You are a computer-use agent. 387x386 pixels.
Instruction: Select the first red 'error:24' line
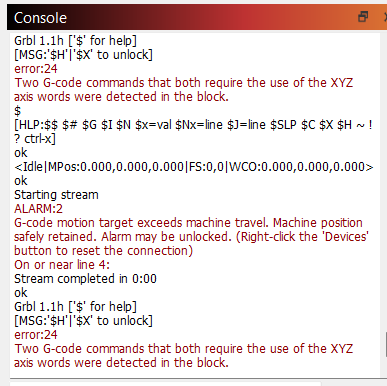point(36,69)
